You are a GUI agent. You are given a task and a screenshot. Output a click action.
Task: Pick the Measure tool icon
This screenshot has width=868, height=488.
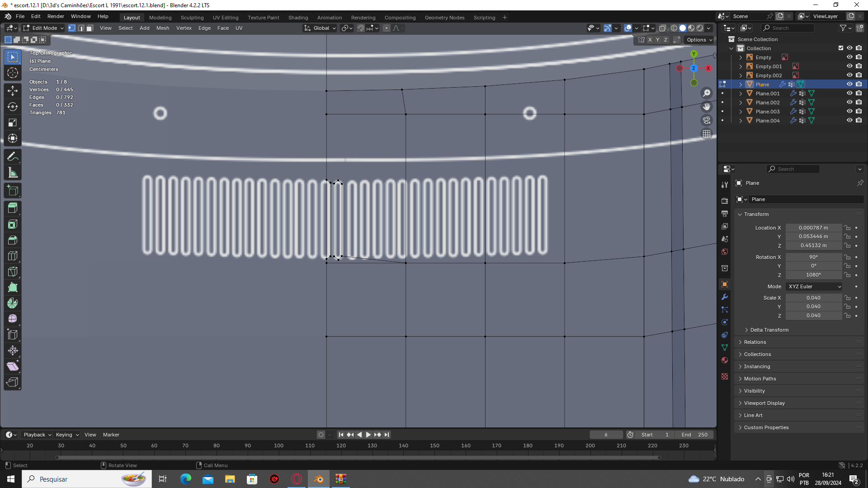coord(13,173)
